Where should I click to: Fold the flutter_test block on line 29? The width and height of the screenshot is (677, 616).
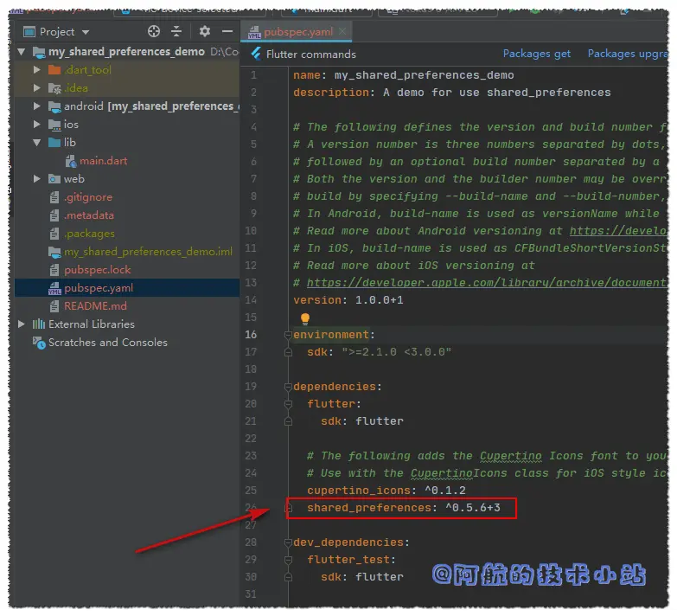pyautogui.click(x=288, y=560)
